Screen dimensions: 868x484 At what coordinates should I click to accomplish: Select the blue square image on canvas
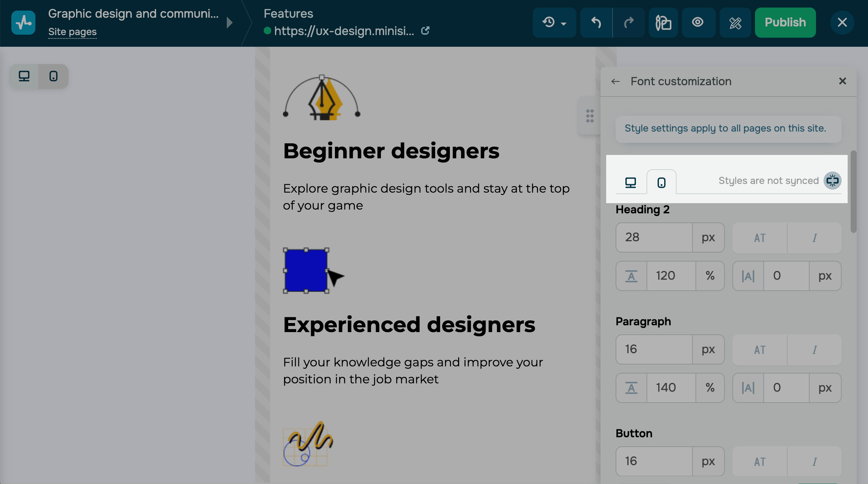(306, 270)
